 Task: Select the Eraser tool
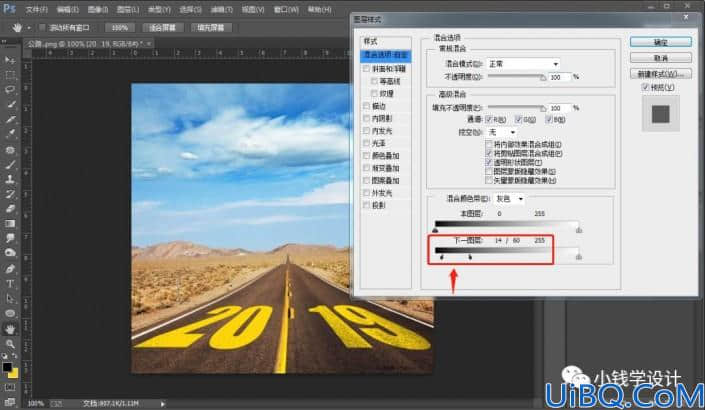(x=10, y=209)
